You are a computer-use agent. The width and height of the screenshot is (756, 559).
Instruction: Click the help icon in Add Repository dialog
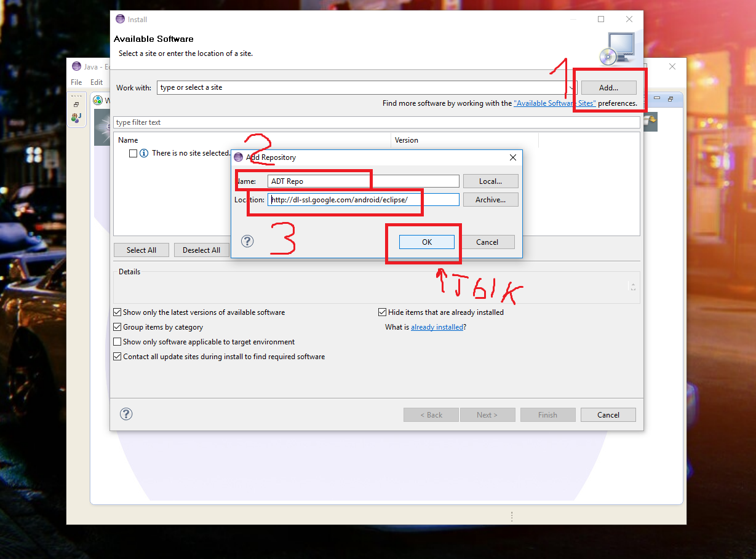pyautogui.click(x=247, y=241)
